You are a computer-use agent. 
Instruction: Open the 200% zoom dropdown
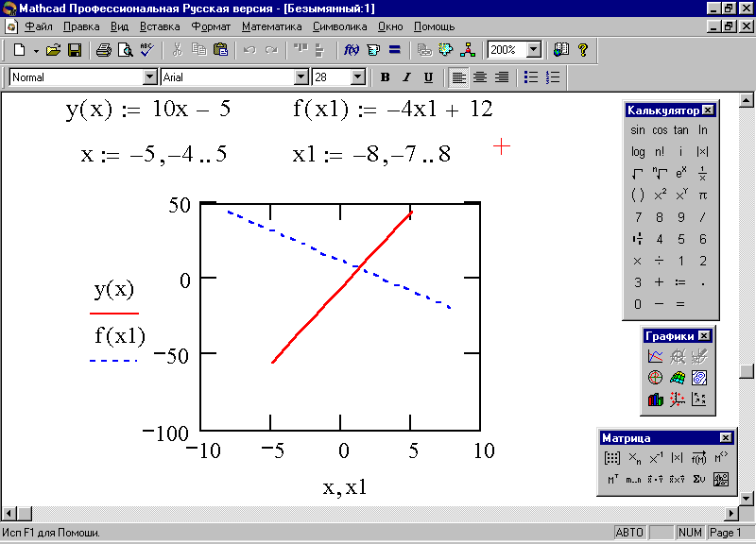click(x=533, y=50)
